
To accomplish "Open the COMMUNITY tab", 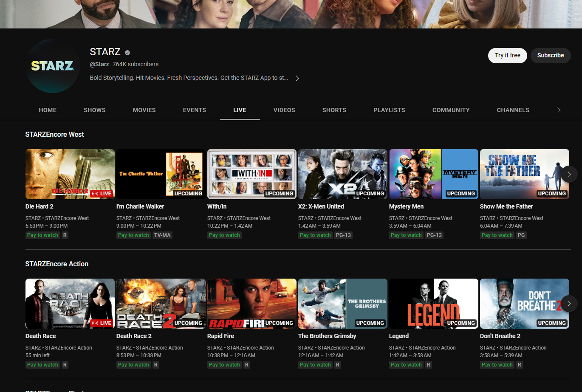I will (451, 110).
